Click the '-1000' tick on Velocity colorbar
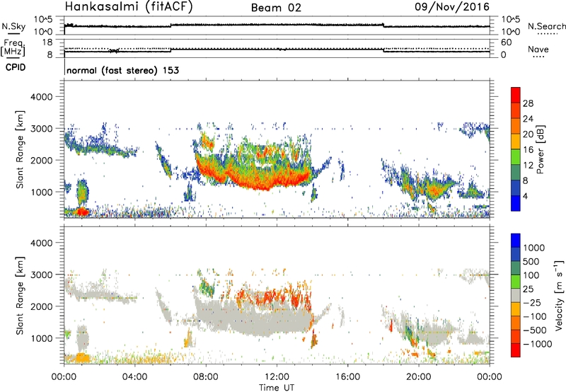The height and width of the screenshot is (392, 566). [538, 344]
